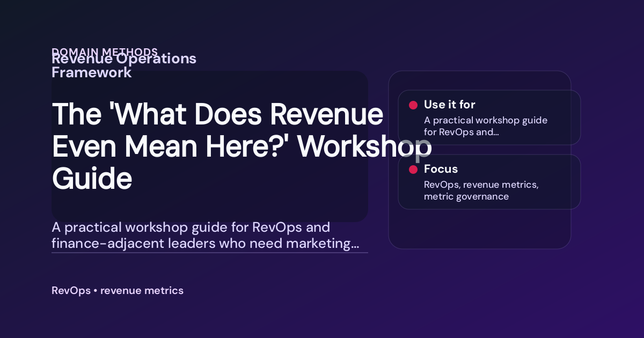
Task: Click the red bullet icon beside Focus
Action: coord(413,169)
